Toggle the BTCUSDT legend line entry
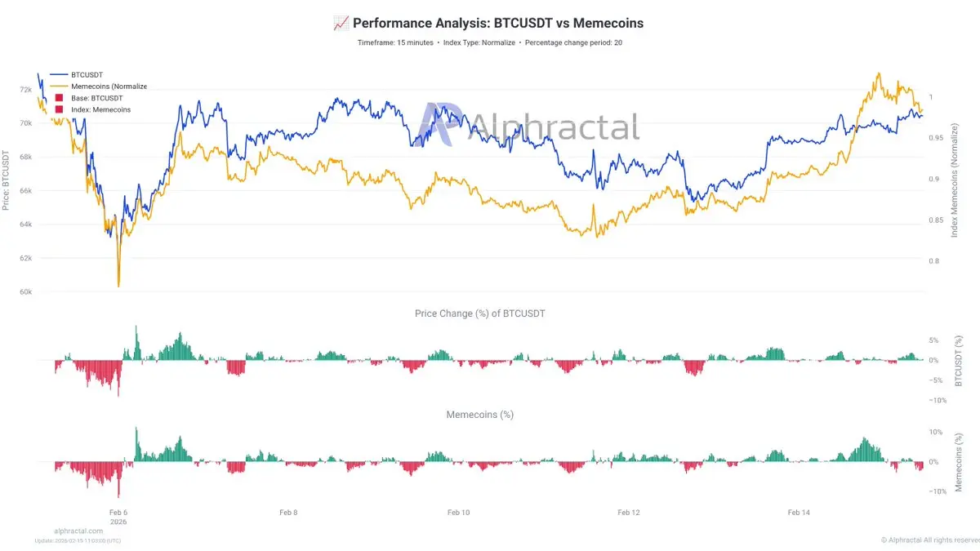This screenshot has height=551, width=980. coord(79,74)
